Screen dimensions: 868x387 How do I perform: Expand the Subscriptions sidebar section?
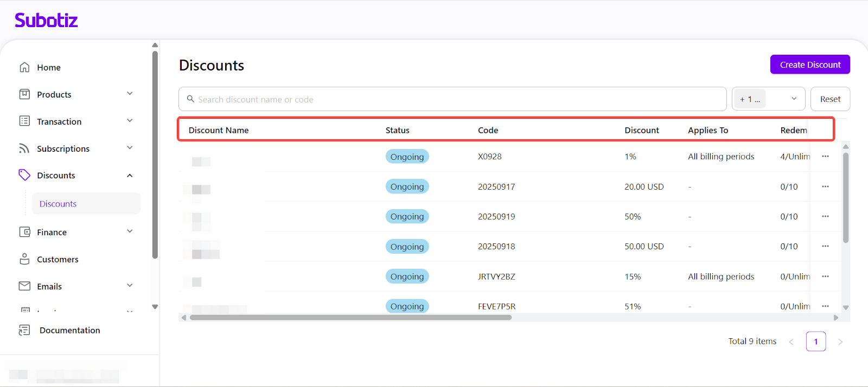130,148
